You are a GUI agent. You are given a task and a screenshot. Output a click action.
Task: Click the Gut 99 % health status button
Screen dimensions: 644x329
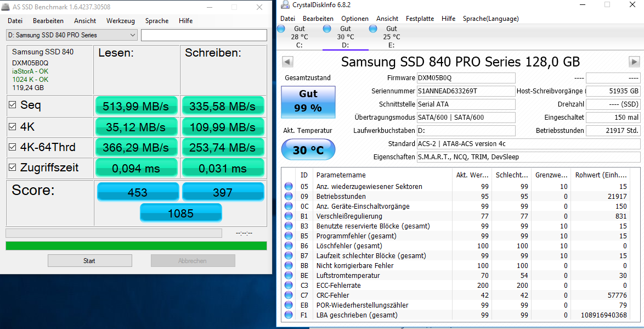(308, 102)
